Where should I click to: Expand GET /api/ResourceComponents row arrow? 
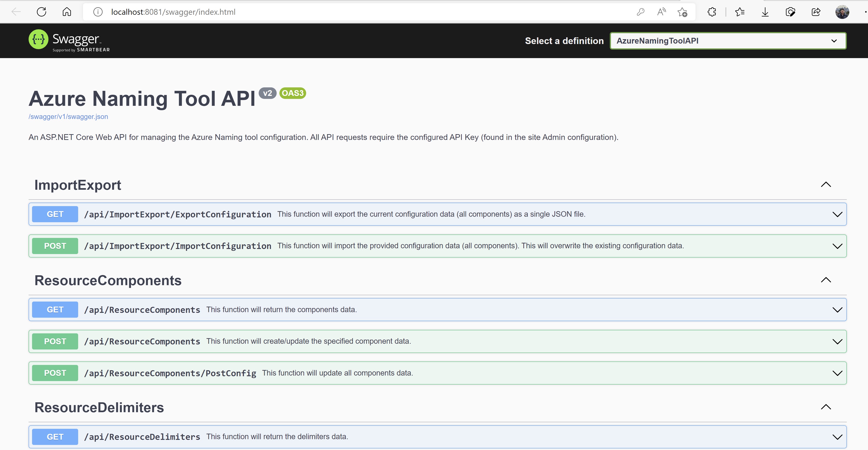[837, 310]
